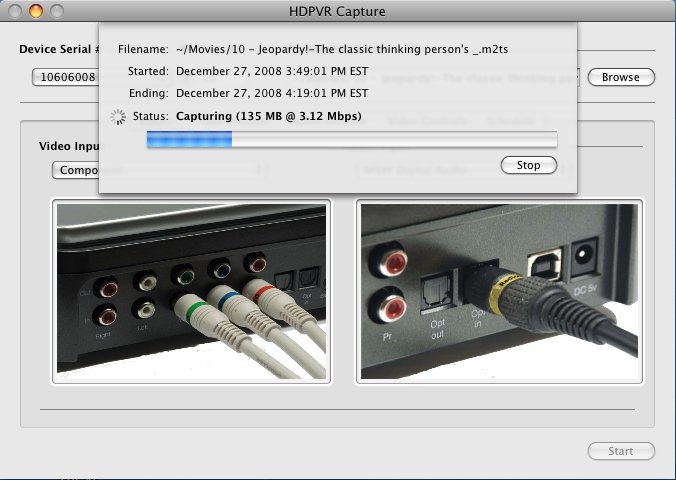Click the Video Input label
Screen dimensions: 676x480
click(x=69, y=146)
